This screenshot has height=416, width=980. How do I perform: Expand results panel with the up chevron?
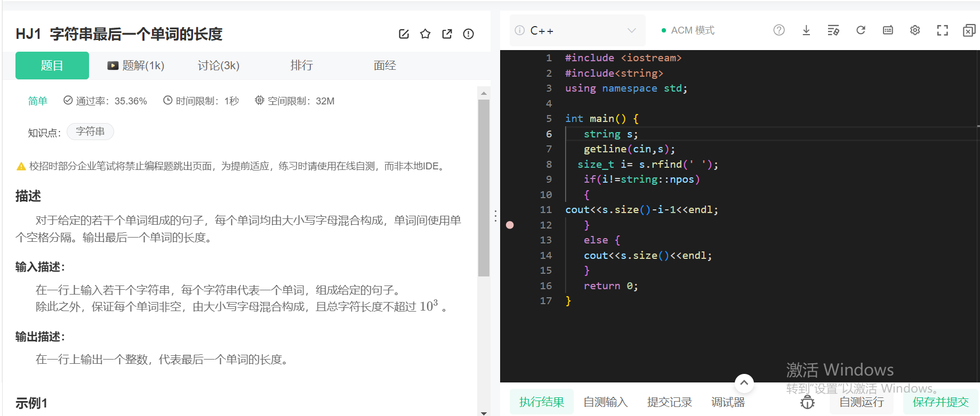pos(744,382)
